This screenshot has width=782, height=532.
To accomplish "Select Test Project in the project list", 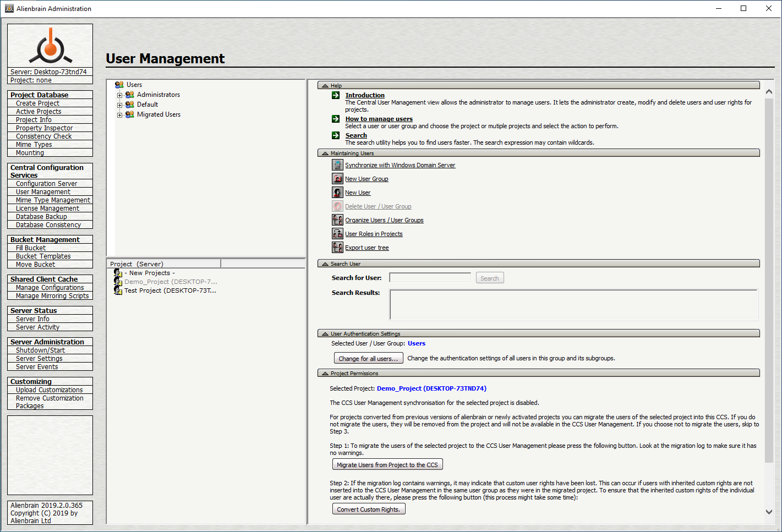I will (x=170, y=290).
